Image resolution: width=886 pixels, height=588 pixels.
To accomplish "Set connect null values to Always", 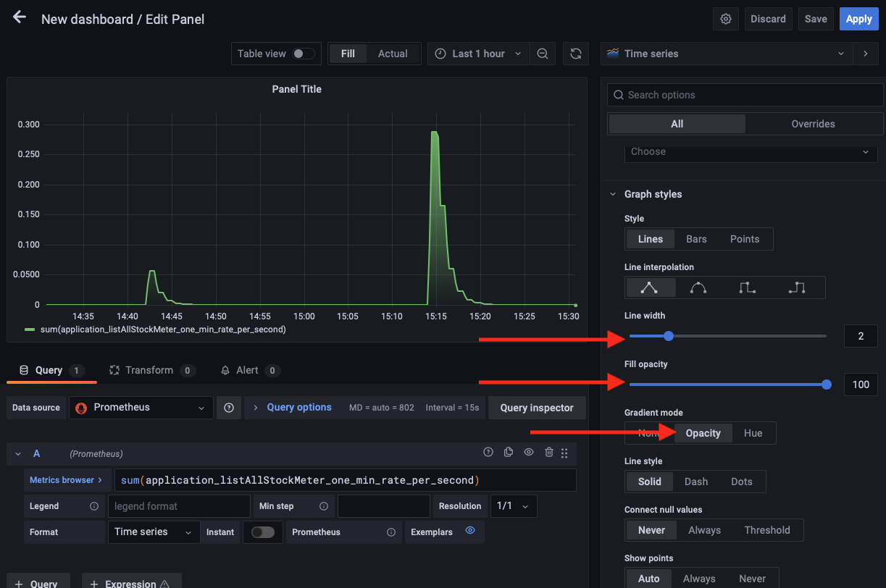I will (x=704, y=530).
